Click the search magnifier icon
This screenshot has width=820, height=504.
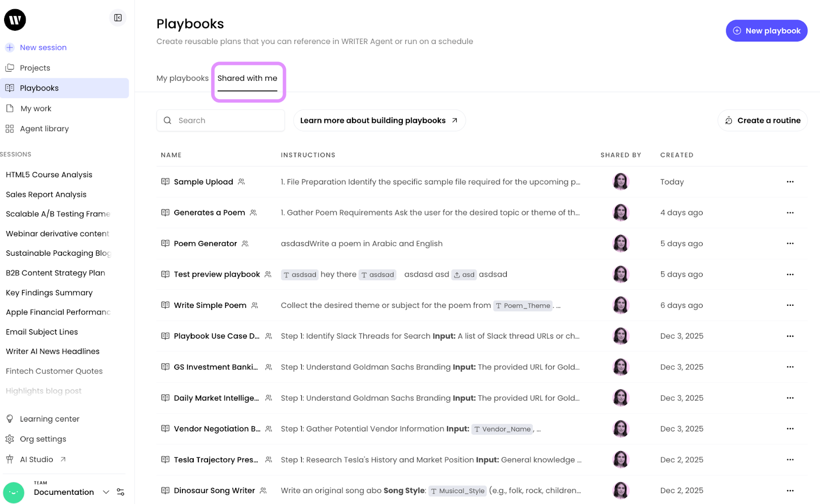(168, 120)
